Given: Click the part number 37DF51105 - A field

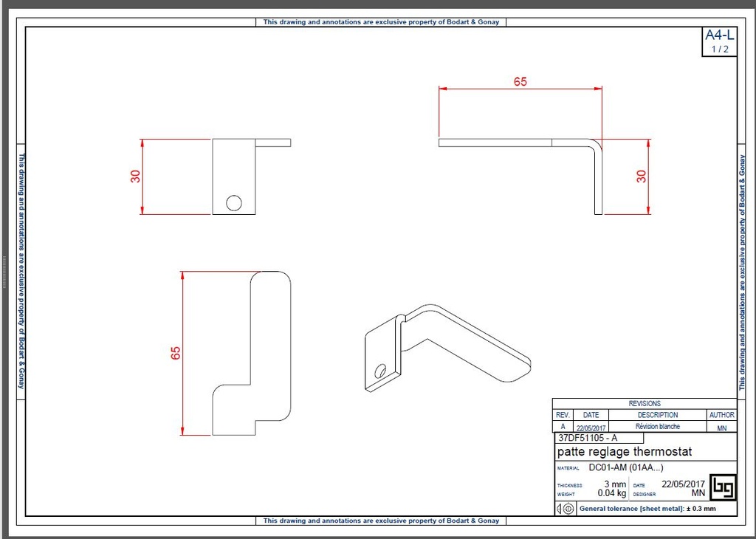Looking at the screenshot, I should click(588, 438).
